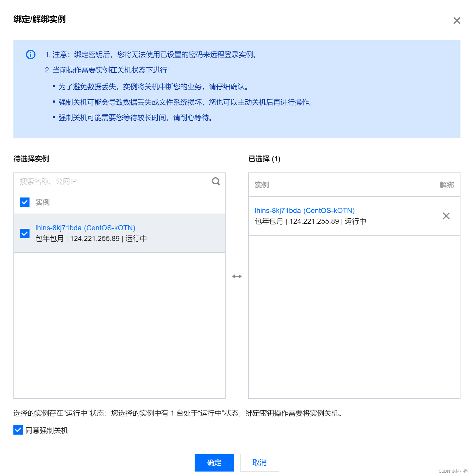
Task: Open lhins-8kj71bda link in selected list
Action: pos(305,211)
